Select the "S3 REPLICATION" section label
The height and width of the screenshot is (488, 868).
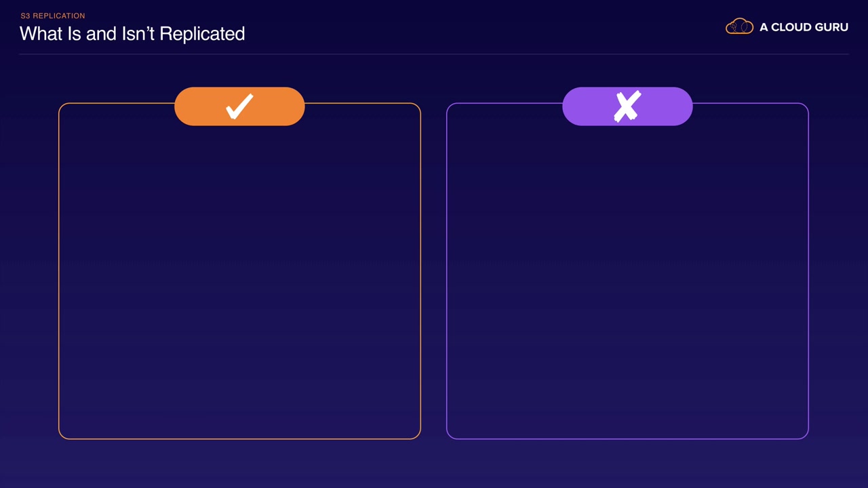click(x=53, y=16)
